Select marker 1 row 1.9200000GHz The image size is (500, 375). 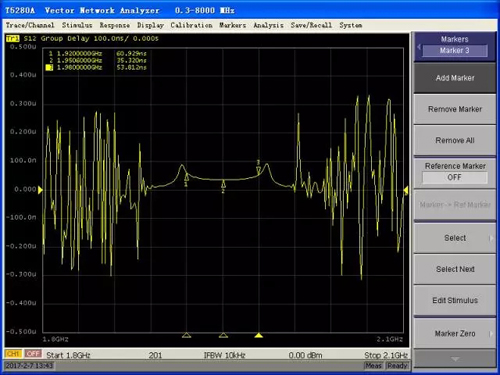[98, 53]
